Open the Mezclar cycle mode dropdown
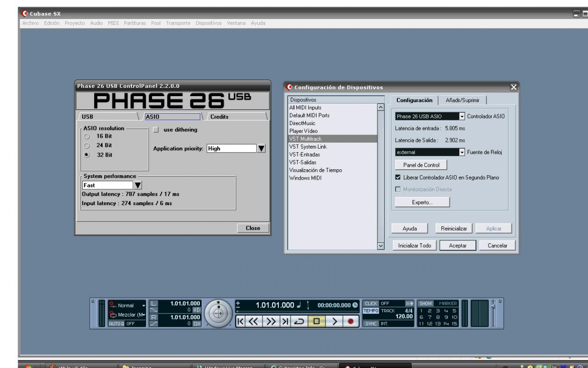This screenshot has height=368, width=588. coord(144,315)
